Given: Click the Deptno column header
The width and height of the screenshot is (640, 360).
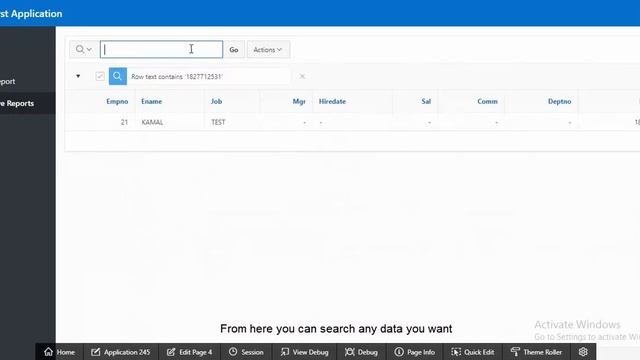Looking at the screenshot, I should 560,101.
